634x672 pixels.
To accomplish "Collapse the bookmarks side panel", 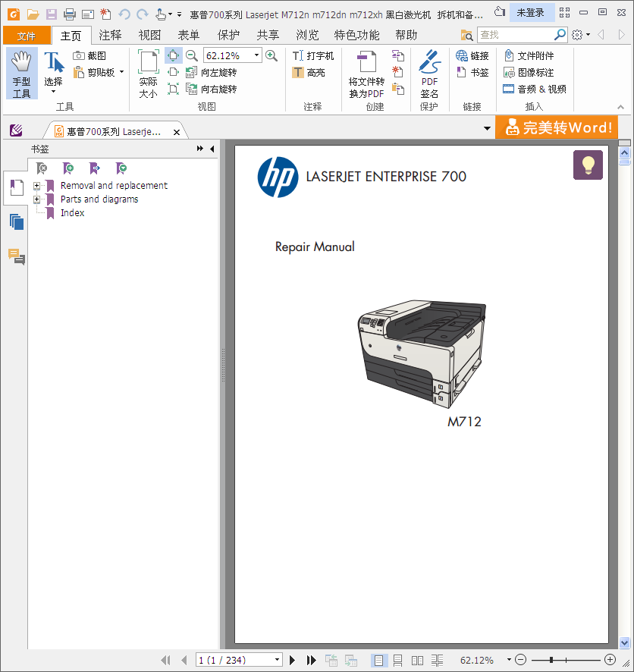I will 212,149.
